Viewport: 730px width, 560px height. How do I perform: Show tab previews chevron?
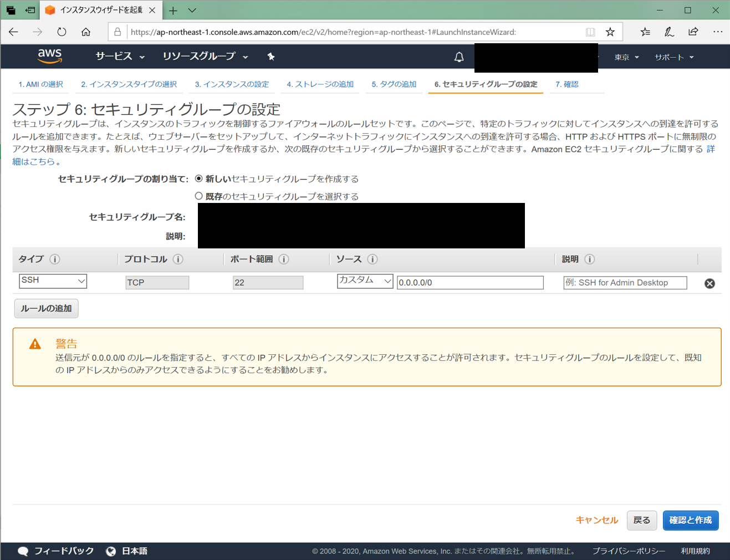192,11
